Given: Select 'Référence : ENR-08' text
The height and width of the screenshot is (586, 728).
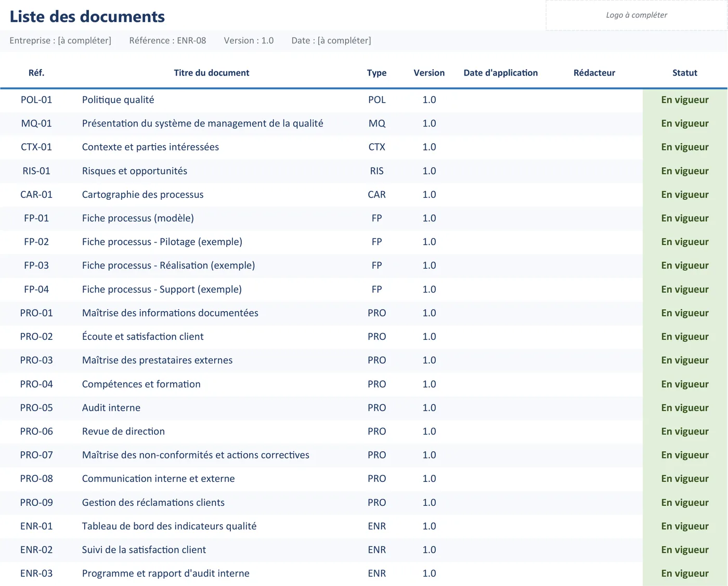Looking at the screenshot, I should coord(167,41).
